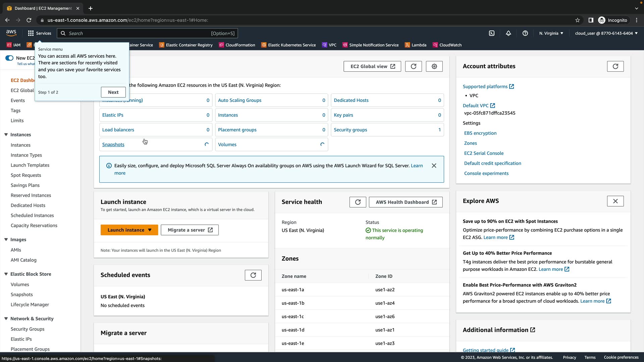This screenshot has height=362, width=644.
Task: Click the dashboard settings gear icon
Action: pyautogui.click(x=434, y=66)
